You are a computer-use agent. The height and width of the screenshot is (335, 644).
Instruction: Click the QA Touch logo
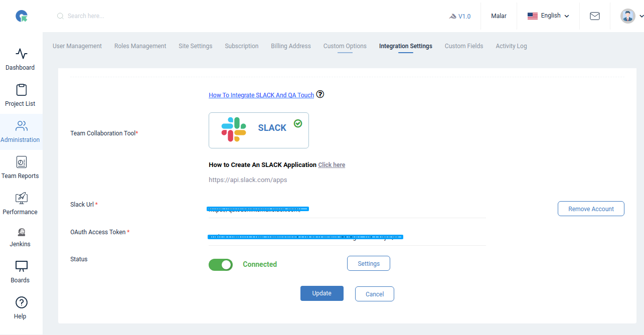[x=21, y=16]
